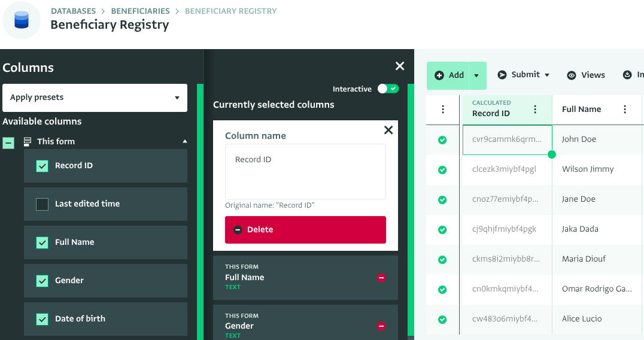Open the Apply presets dropdown
The image size is (644, 340).
pyautogui.click(x=95, y=98)
